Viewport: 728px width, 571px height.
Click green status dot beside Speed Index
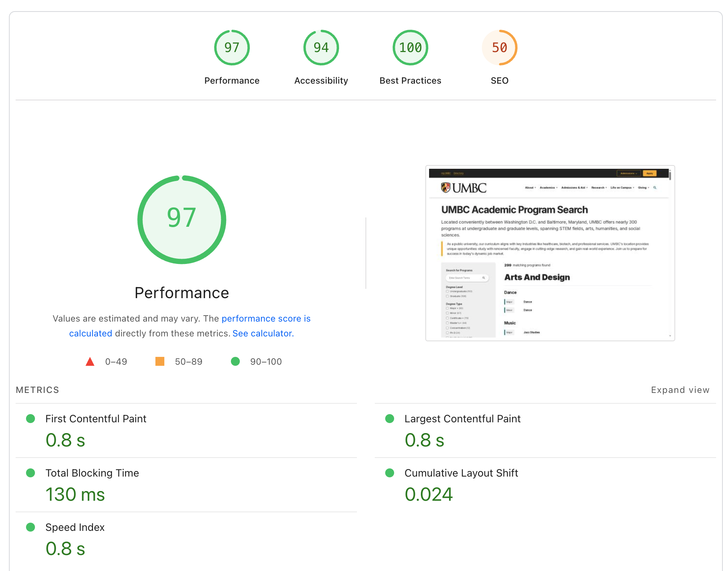30,527
